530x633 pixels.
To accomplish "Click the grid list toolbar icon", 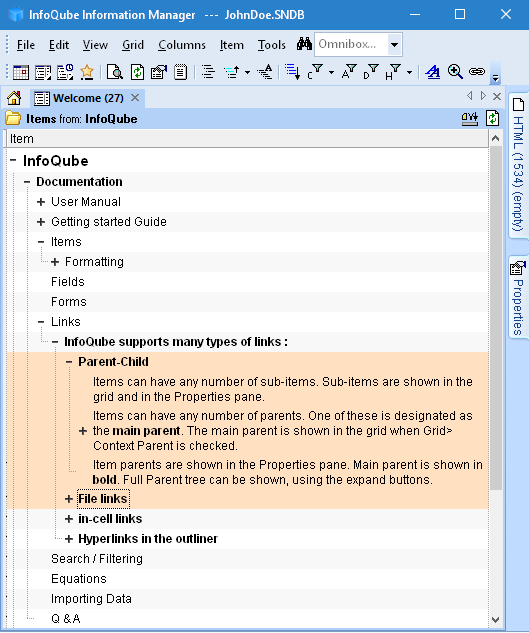I will pos(42,73).
